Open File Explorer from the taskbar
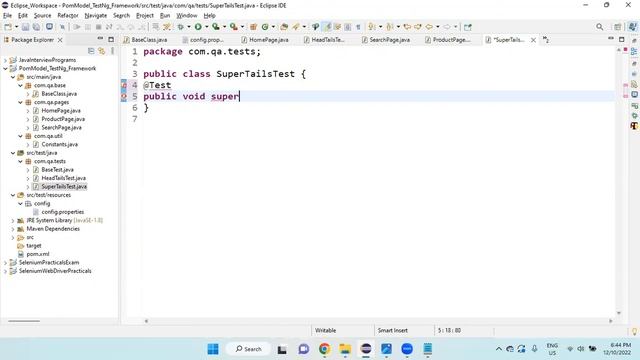The height and width of the screenshot is (360, 640). click(x=345, y=349)
